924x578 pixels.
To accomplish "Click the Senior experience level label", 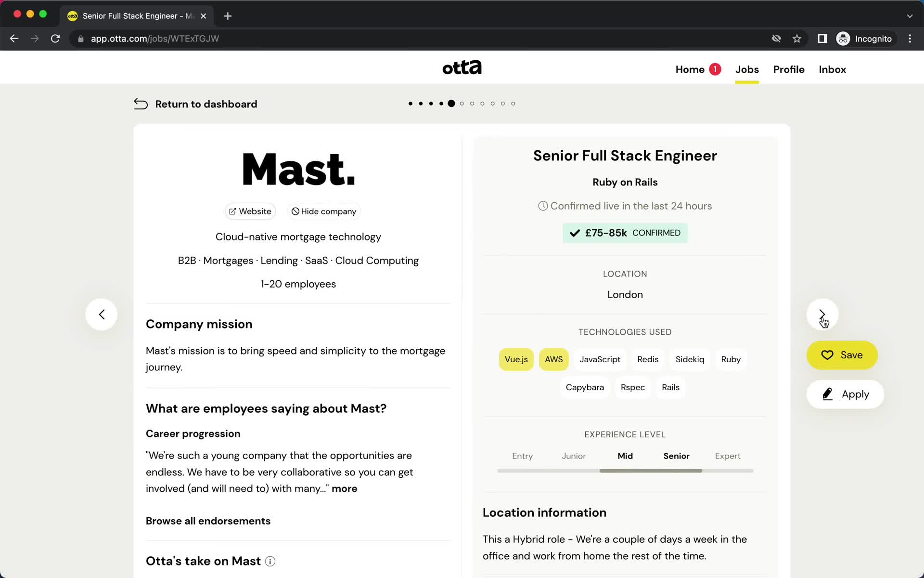I will pyautogui.click(x=676, y=456).
